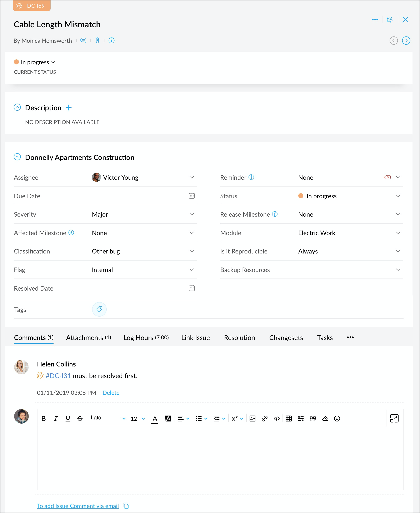Insert emoji into comment
The width and height of the screenshot is (420, 513).
[x=337, y=418]
